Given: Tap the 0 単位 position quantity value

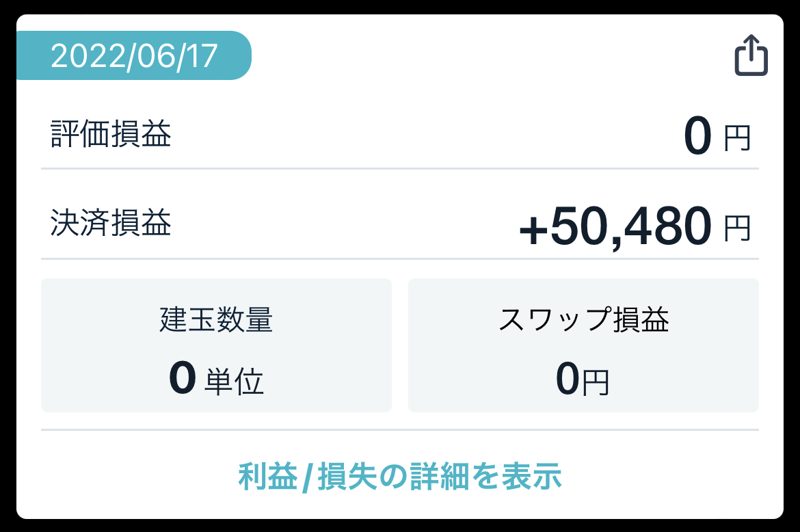Looking at the screenshot, I should [216, 378].
